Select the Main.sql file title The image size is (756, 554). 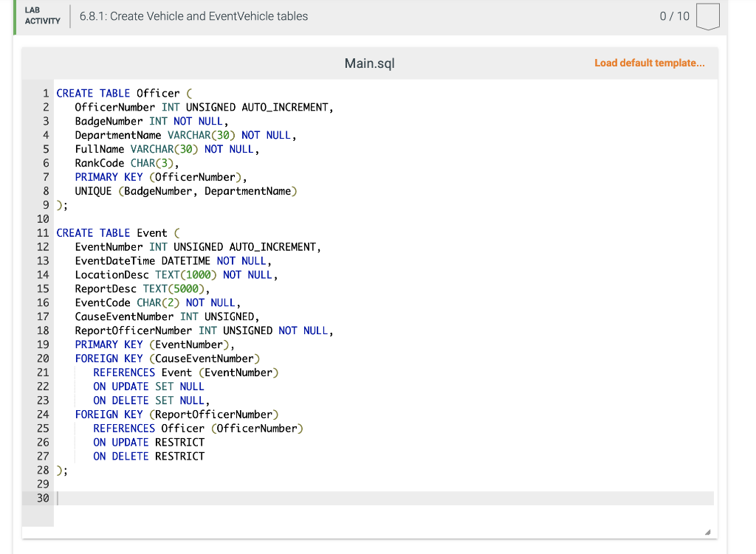pyautogui.click(x=369, y=63)
